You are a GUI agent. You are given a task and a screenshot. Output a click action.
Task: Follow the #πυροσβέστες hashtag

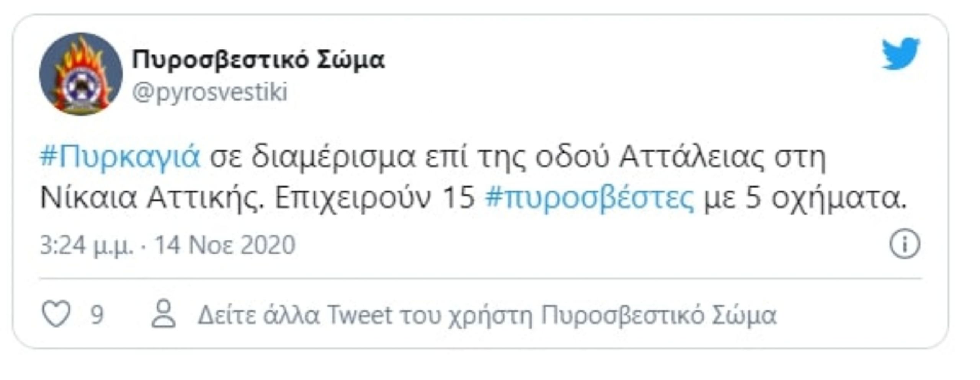tap(590, 199)
